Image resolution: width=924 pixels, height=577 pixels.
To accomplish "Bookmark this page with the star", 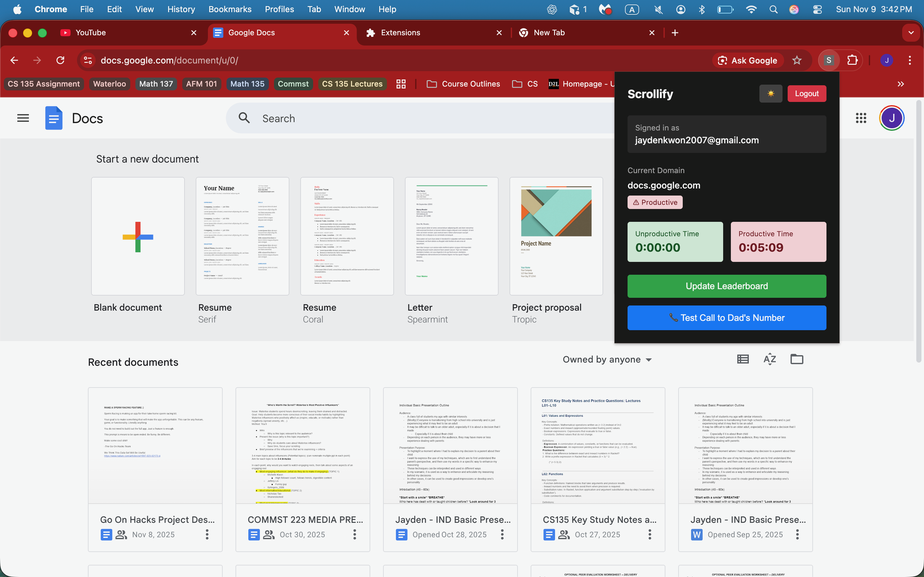I will pos(797,60).
